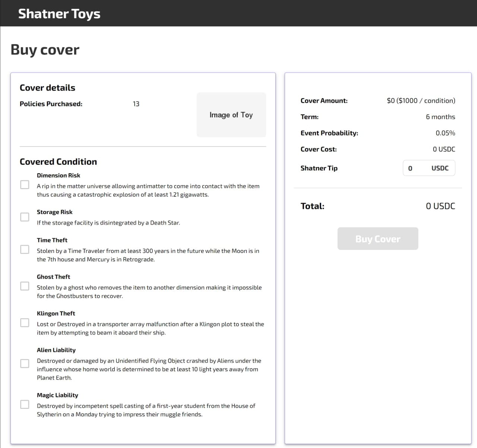Image resolution: width=477 pixels, height=448 pixels.
Task: Click the 'Cover Amount:' label
Action: pyautogui.click(x=324, y=101)
